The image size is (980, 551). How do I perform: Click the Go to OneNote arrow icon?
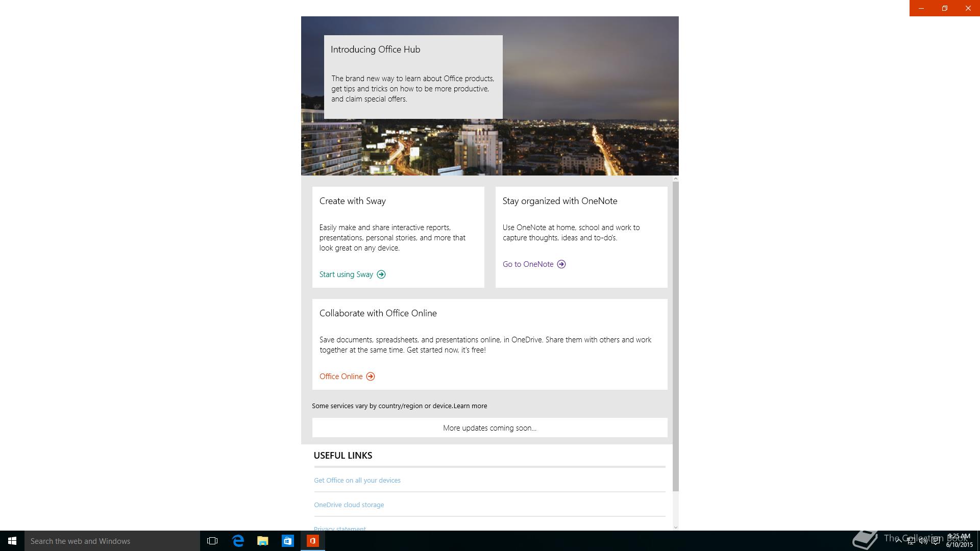(561, 264)
